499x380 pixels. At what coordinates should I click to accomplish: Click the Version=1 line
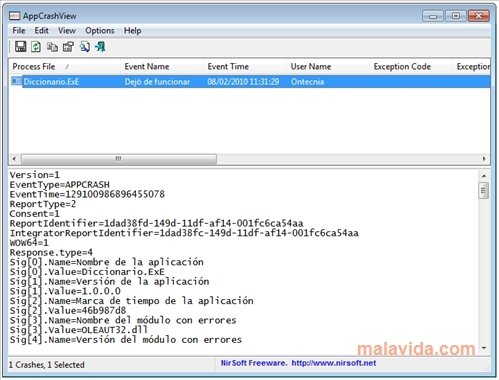click(34, 175)
